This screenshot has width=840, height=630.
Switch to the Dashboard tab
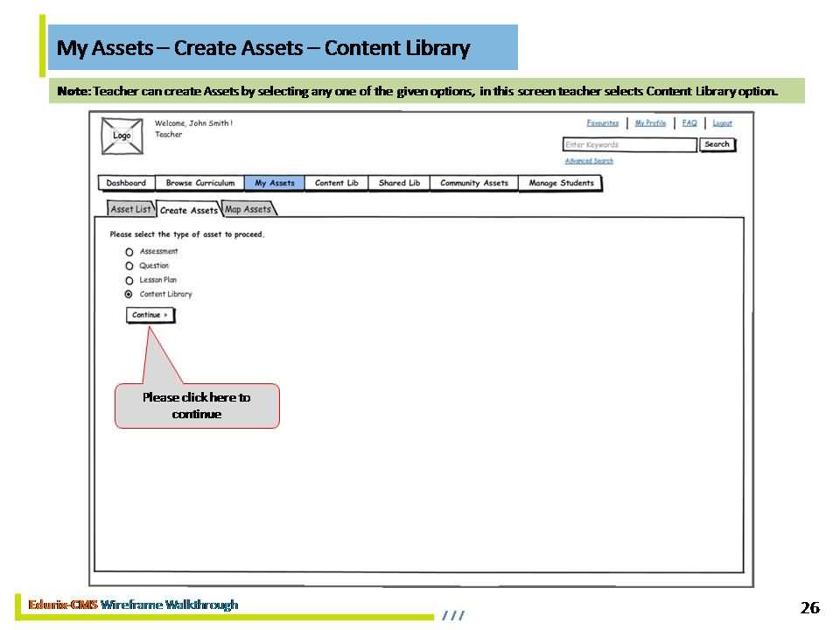[x=127, y=183]
